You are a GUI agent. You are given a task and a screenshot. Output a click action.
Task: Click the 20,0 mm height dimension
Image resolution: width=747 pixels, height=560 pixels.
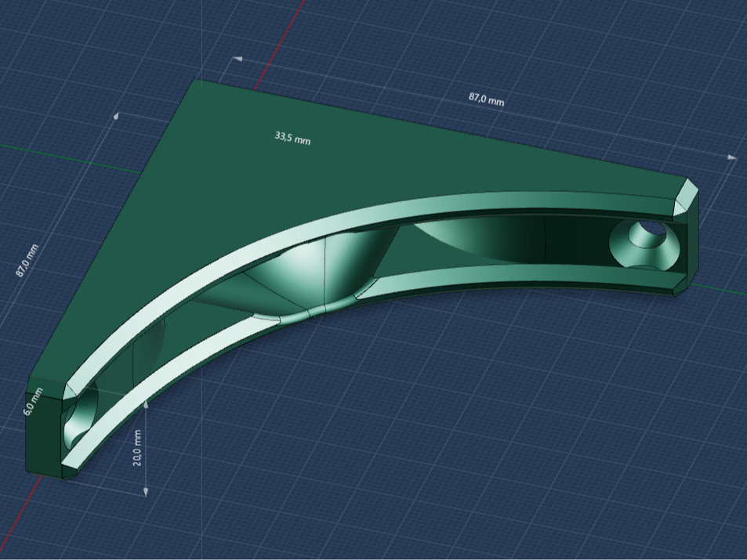[x=138, y=448]
